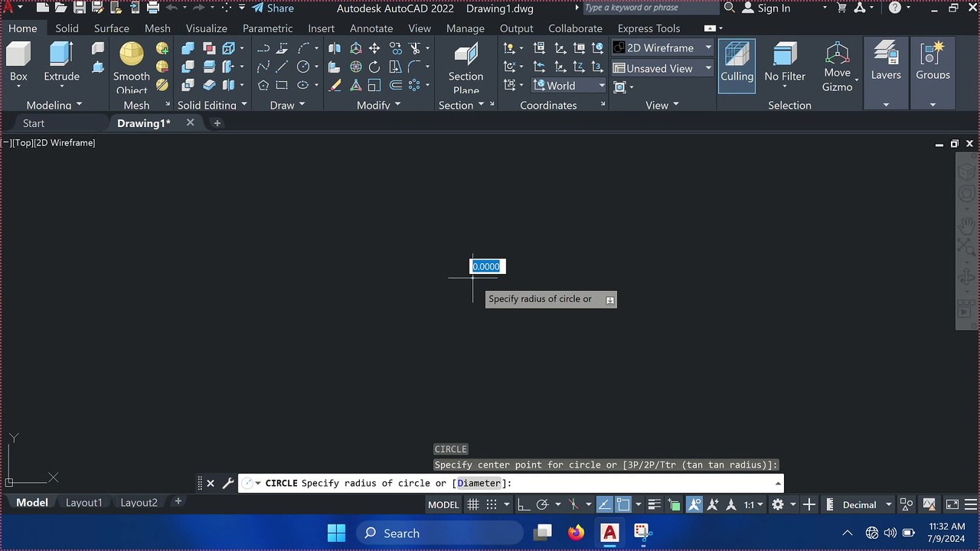Screen dimensions: 980x551
Task: Open the 2D Wireframe visual style dropdown
Action: tap(663, 47)
